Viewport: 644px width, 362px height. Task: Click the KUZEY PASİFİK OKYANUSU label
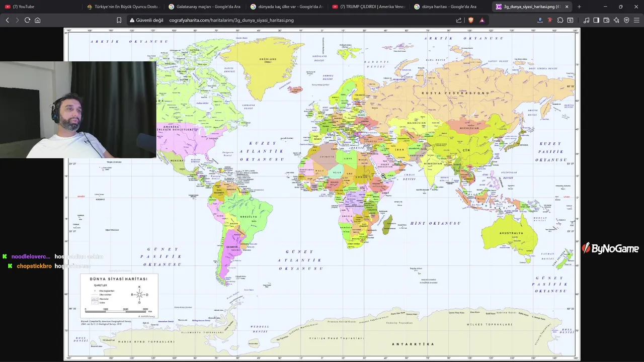tap(551, 151)
